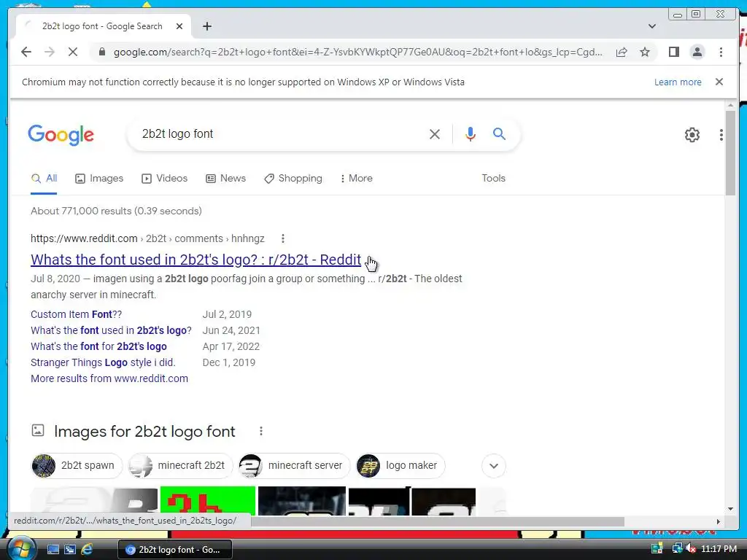The width and height of the screenshot is (747, 560).
Task: Open the tab search dropdown chevron
Action: tap(651, 26)
